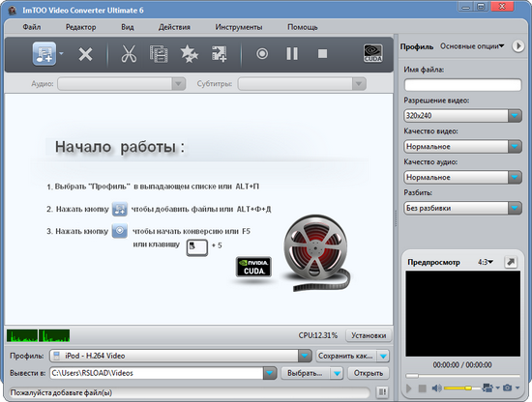Image resolution: width=532 pixels, height=402 pixels.
Task: Open the Выбрать dropdown arrow
Action: pyautogui.click(x=337, y=373)
